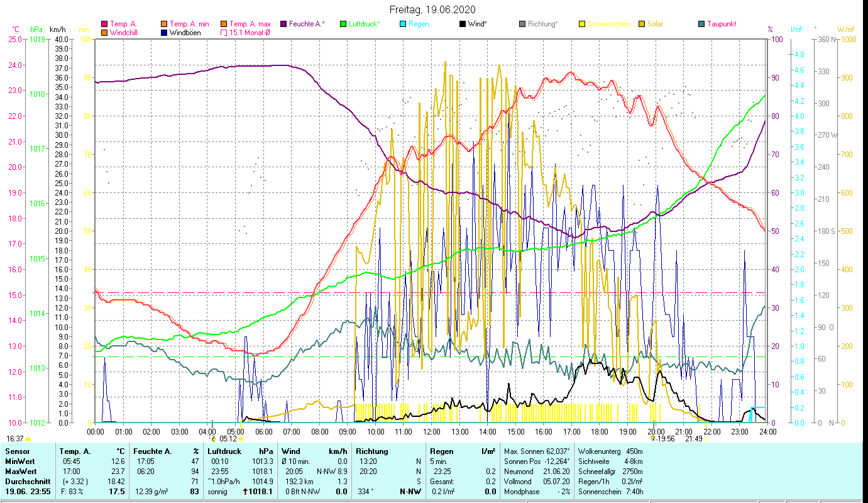Click the absolute humidity value 12.39 g/m²
This screenshot has height=503, width=868.
(151, 492)
